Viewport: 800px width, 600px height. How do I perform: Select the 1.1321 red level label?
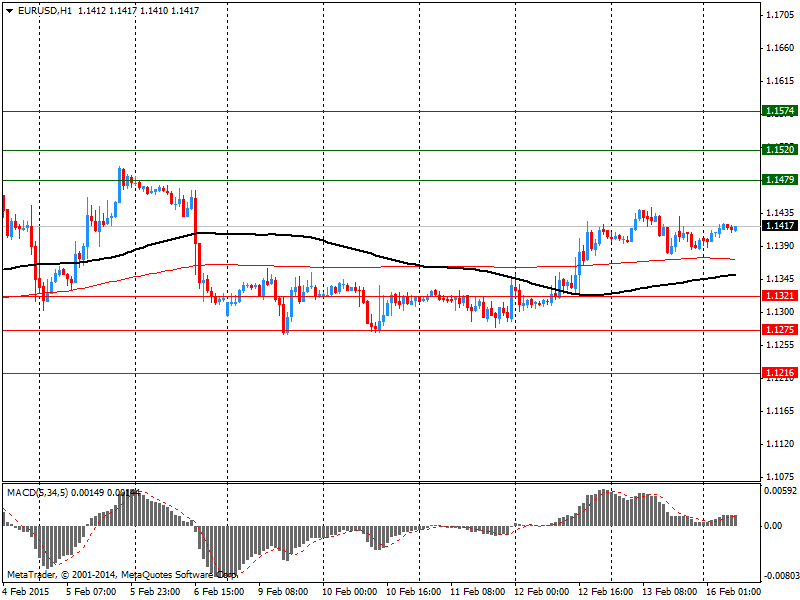tap(780, 296)
